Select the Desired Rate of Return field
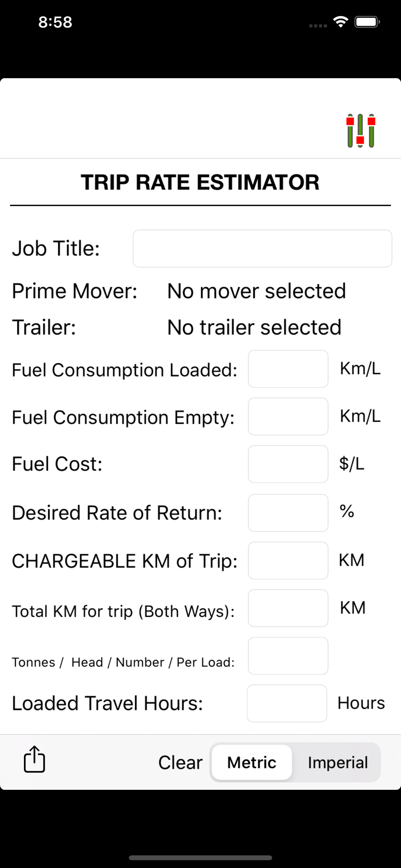 click(x=288, y=513)
